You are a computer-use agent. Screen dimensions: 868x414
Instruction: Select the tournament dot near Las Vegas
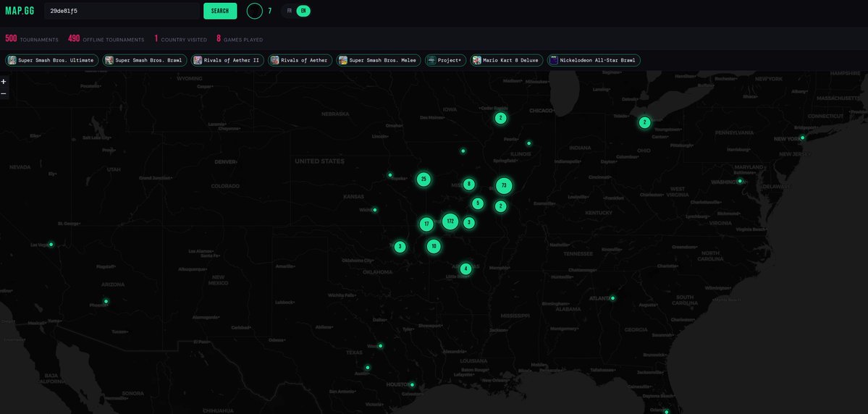(51, 244)
